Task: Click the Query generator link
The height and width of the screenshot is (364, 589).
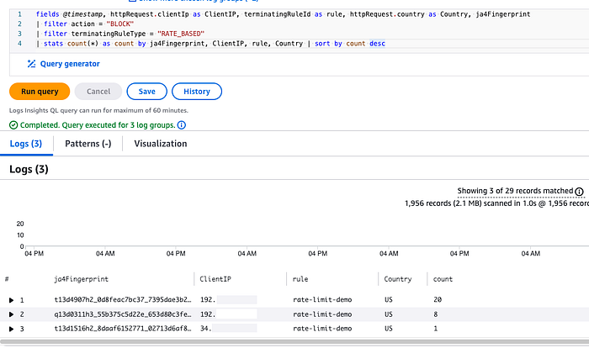Action: click(x=70, y=64)
